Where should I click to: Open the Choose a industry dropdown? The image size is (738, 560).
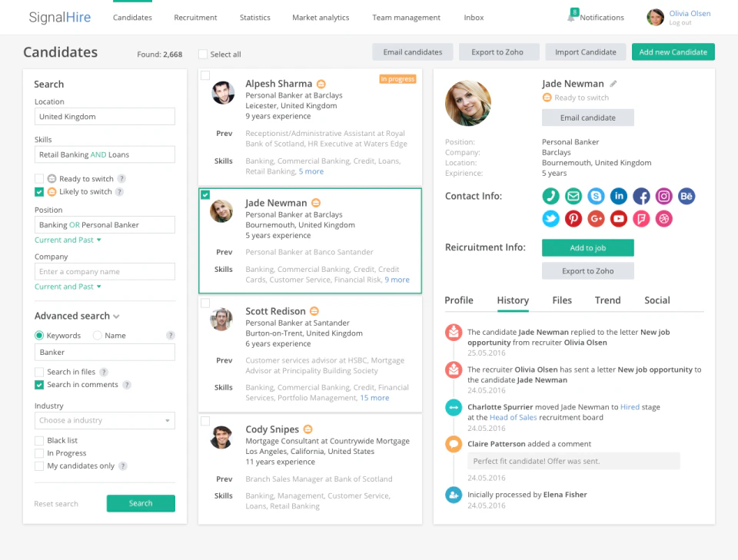point(105,420)
